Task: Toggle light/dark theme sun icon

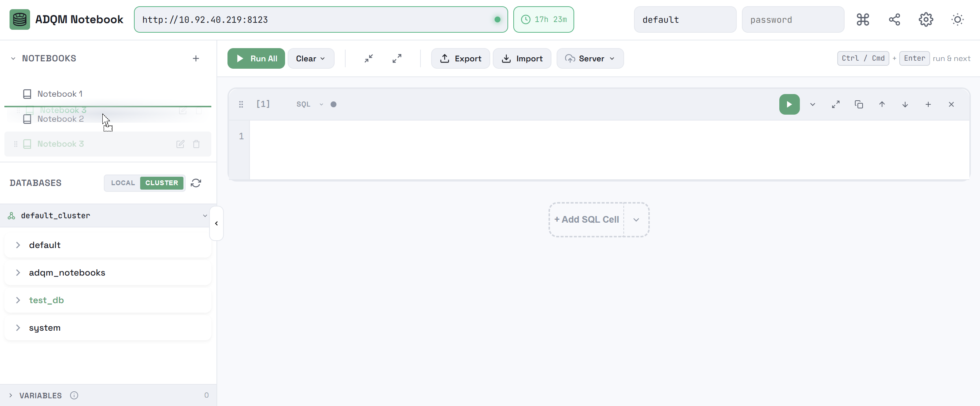Action: tap(957, 19)
